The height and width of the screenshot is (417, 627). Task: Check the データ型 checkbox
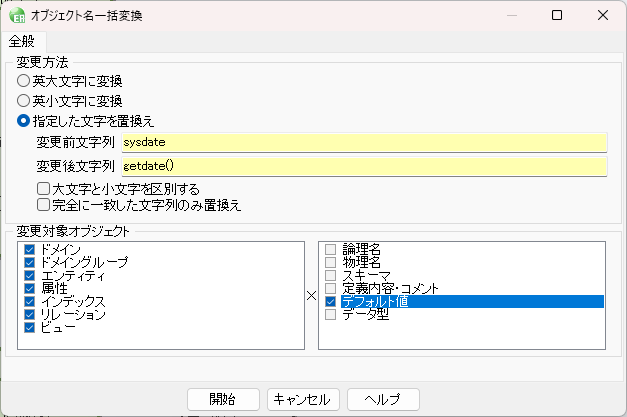[x=330, y=315]
